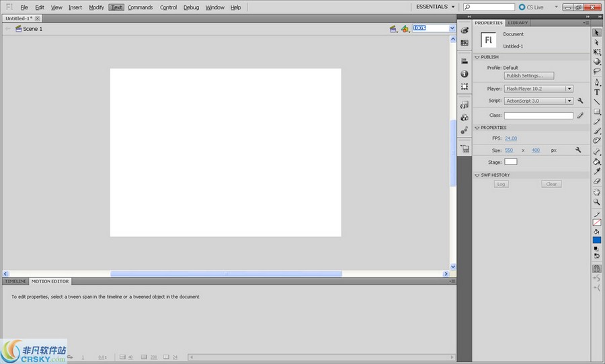Select the Bone tool
Image resolution: width=605 pixels, height=364 pixels.
596,152
